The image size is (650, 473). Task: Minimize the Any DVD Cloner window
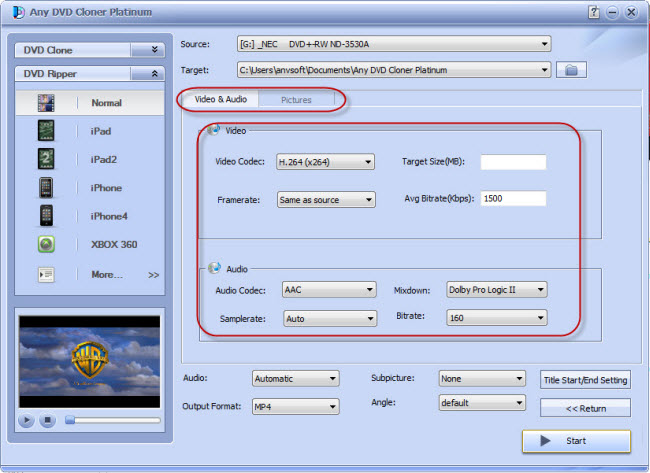(612, 12)
